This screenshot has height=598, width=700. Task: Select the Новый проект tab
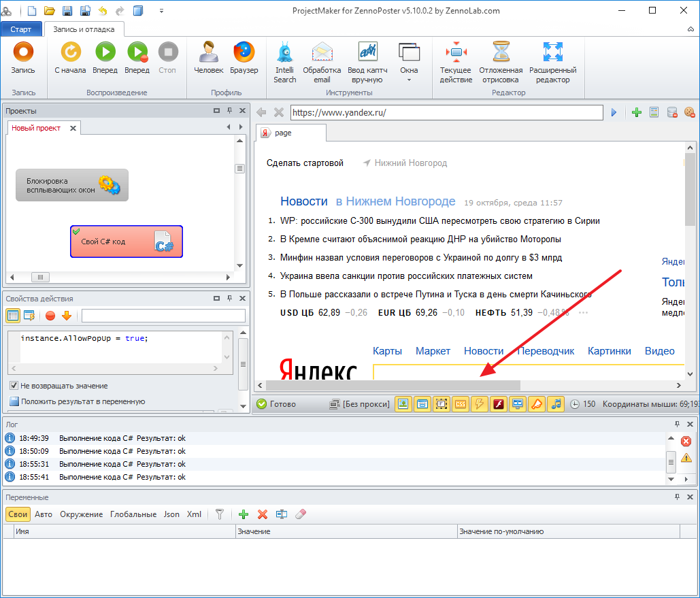(36, 128)
